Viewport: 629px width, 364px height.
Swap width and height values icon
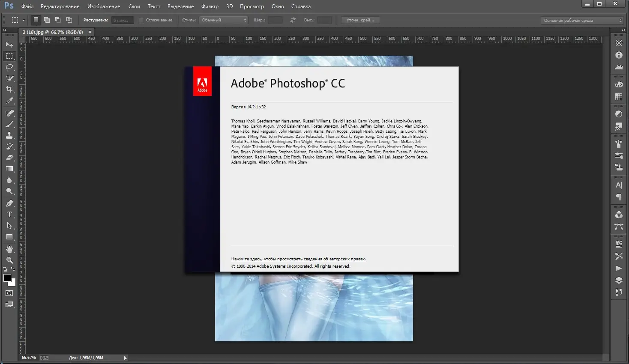[x=293, y=20]
